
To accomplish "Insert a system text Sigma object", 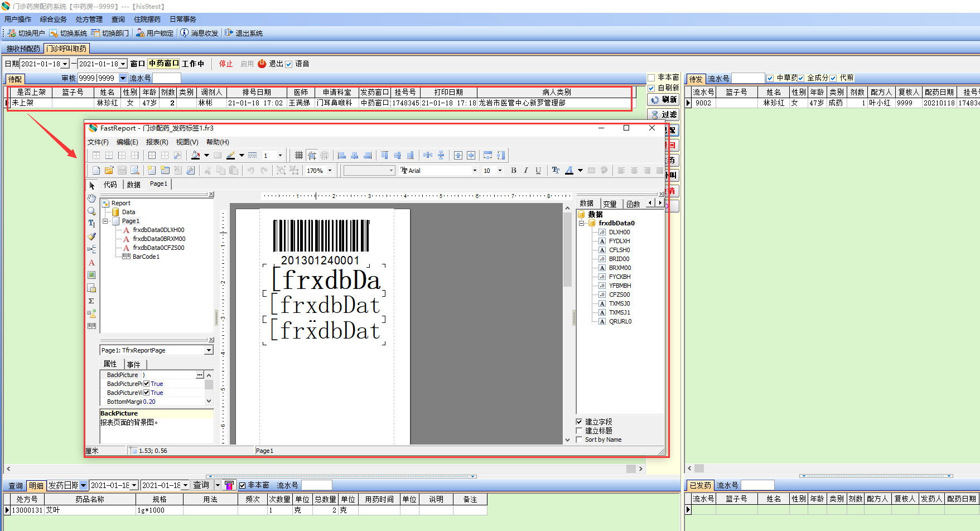I will (92, 301).
